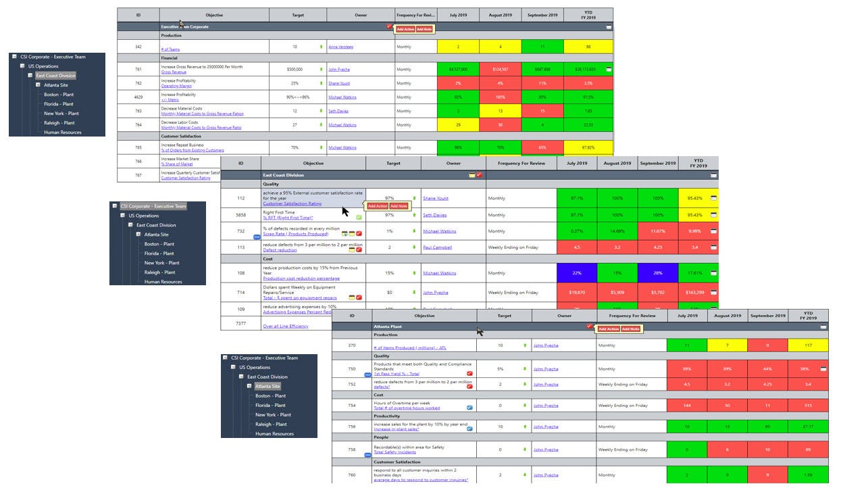The height and width of the screenshot is (488, 868).
Task: Click Target column header in Atlanta Plant table
Action: tap(504, 316)
